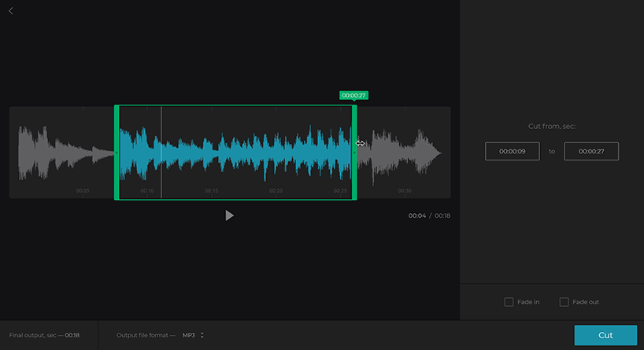644x350 pixels.
Task: Click the up-down arrows next to MP3
Action: pos(202,335)
